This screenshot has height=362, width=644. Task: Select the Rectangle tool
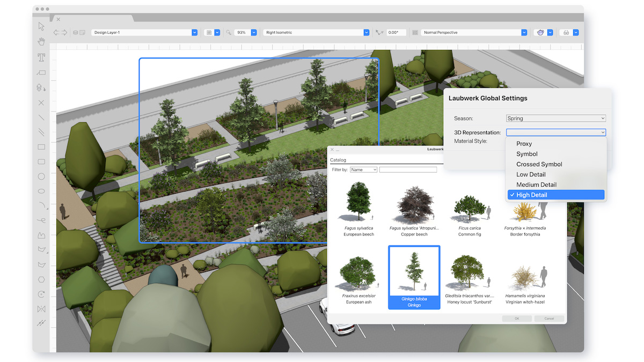click(x=40, y=146)
